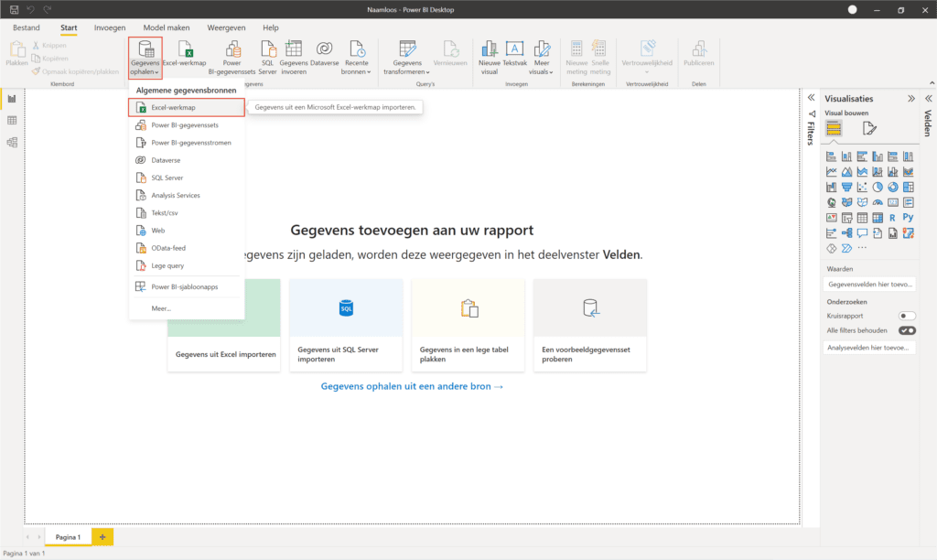Click the SQL Server ribbon button
The image size is (937, 560).
(267, 58)
